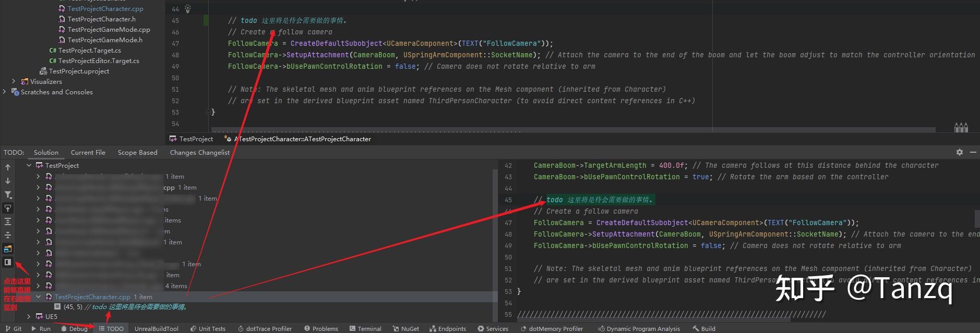Click the Expand All icon in TODO toolbar
This screenshot has height=333, width=980.
(8, 221)
